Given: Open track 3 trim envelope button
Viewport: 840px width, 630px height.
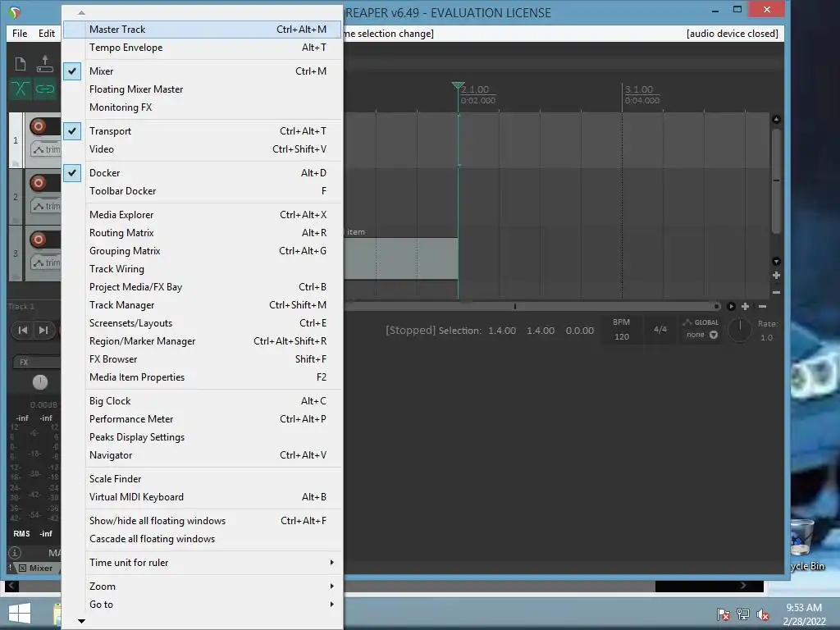Looking at the screenshot, I should pyautogui.click(x=46, y=262).
